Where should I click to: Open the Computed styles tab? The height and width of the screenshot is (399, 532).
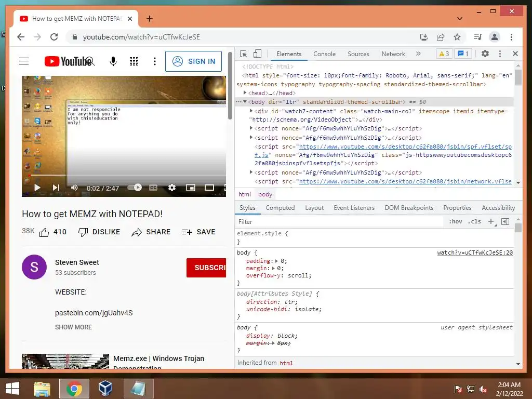coord(280,208)
